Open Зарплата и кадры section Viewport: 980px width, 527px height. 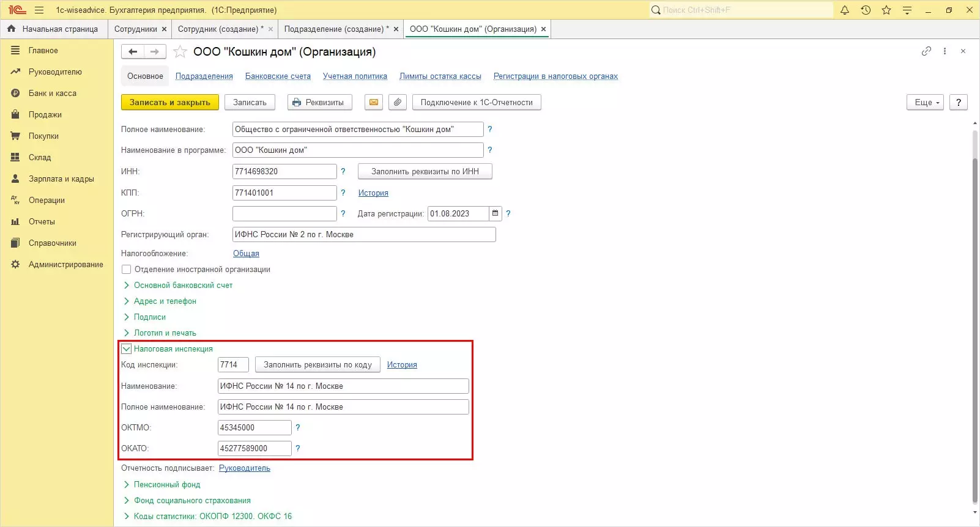click(61, 179)
